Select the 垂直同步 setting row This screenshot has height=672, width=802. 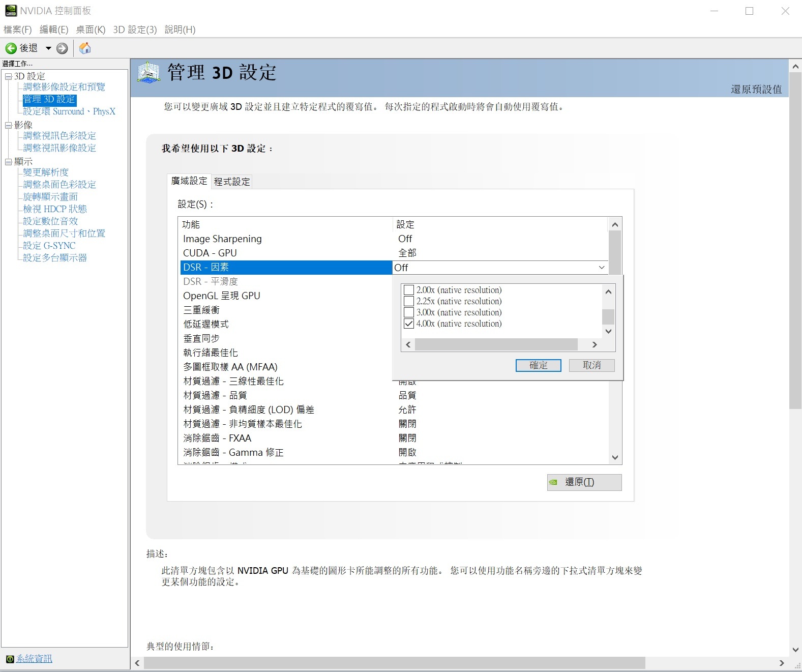(286, 339)
